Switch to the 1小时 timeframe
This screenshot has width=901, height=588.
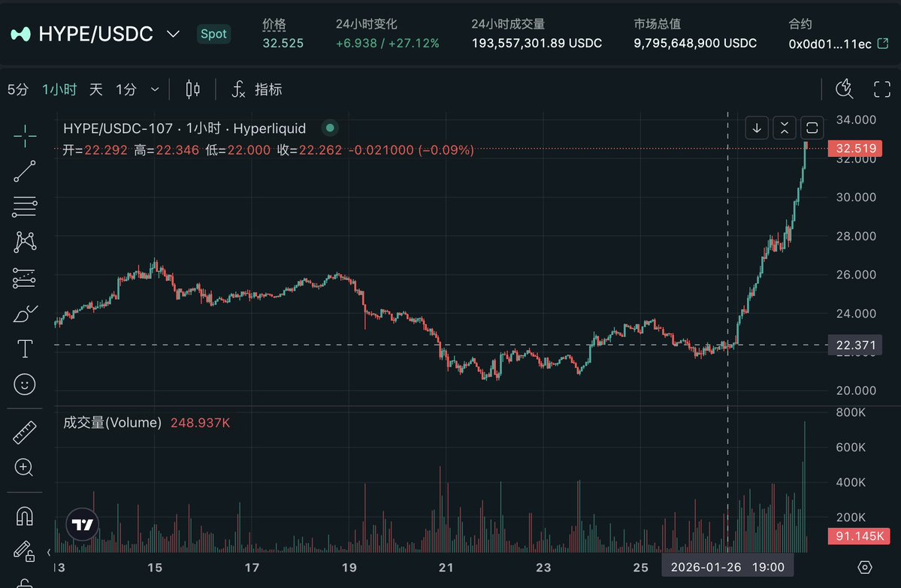(59, 89)
